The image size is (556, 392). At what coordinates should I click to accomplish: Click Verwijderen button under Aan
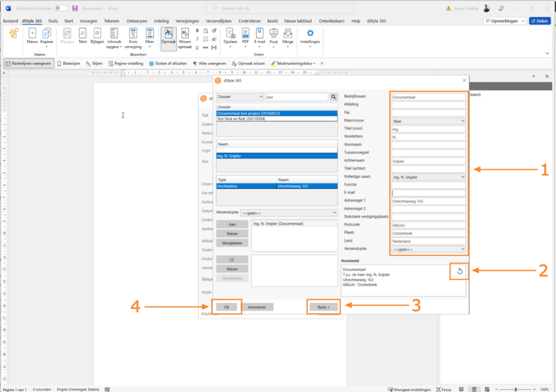(232, 243)
